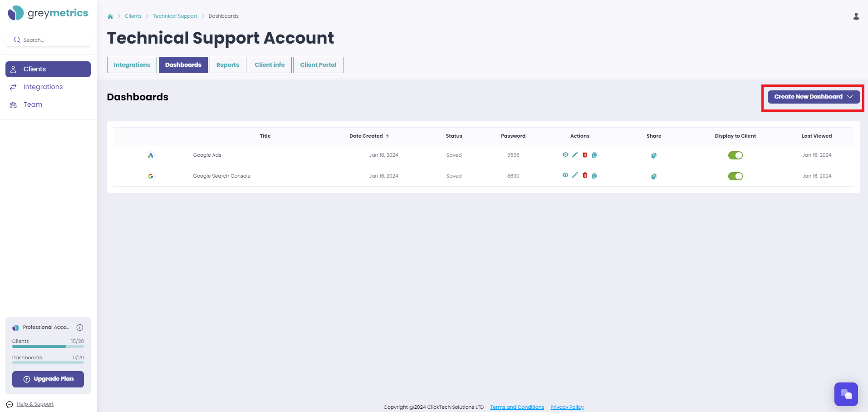Screen dimensions: 868x412
Task: Click password value 9595
Action: (513, 155)
